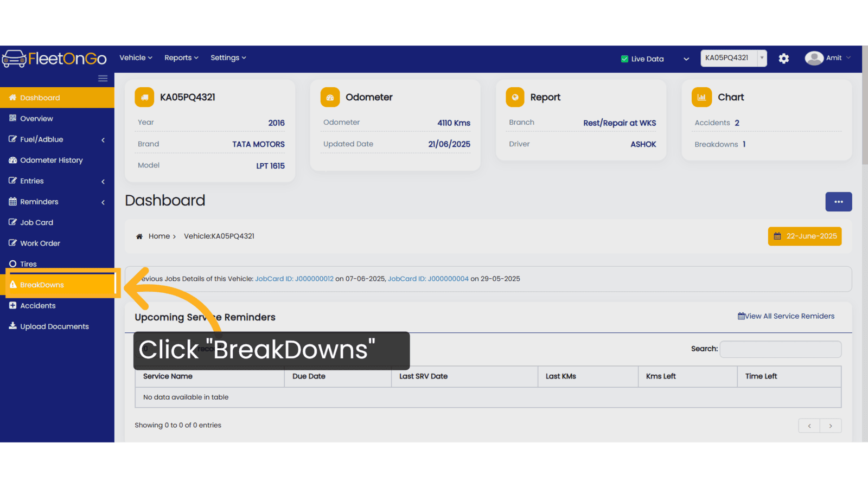
Task: Click View All Service Remiders link
Action: [786, 316]
